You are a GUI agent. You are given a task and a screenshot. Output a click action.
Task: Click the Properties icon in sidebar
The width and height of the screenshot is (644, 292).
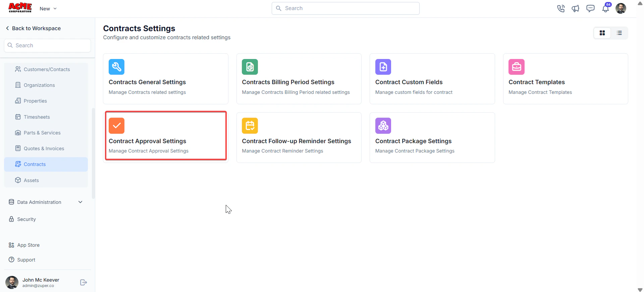[x=18, y=101]
